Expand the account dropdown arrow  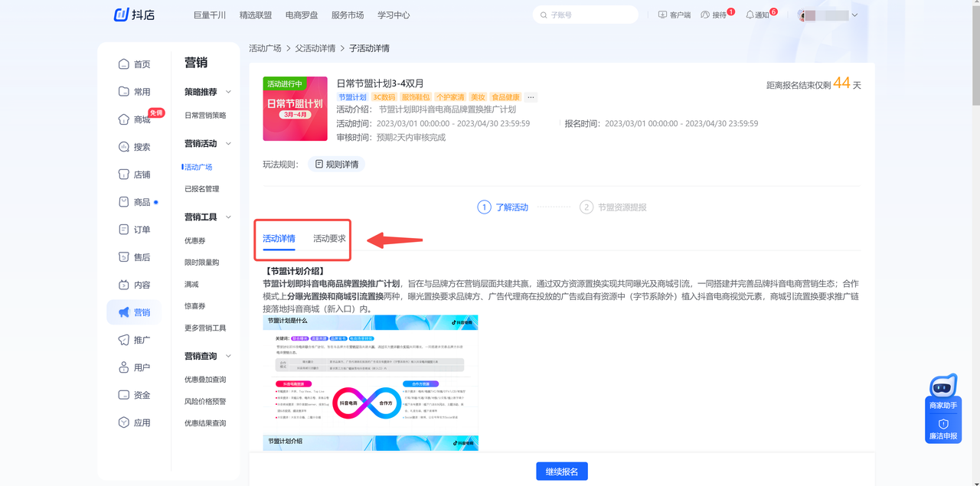(854, 15)
